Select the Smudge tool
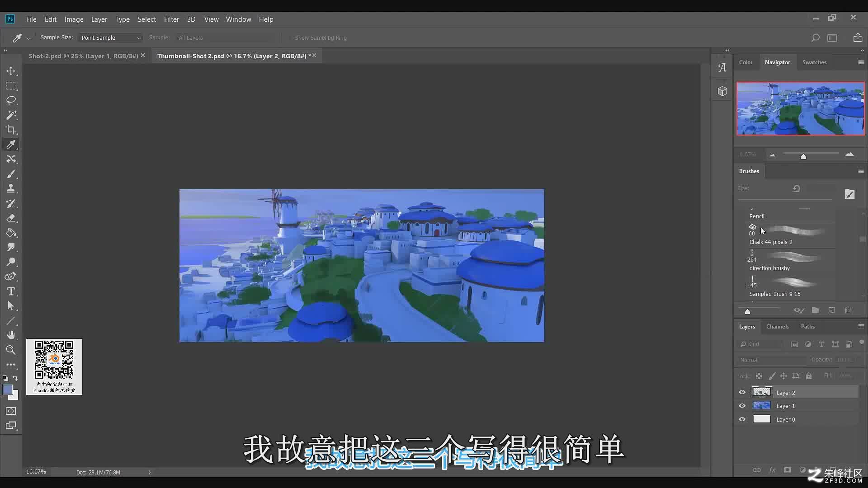 click(11, 247)
